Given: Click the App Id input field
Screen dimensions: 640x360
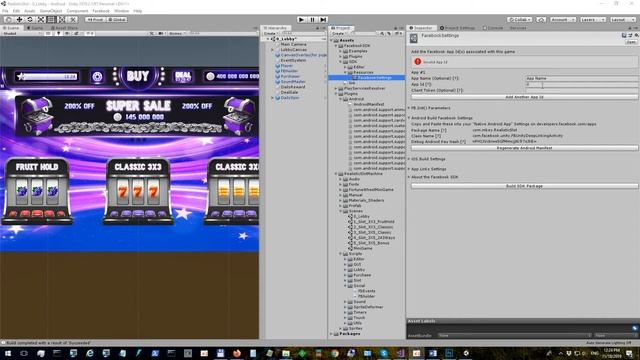Looking at the screenshot, I should pyautogui.click(x=581, y=84).
